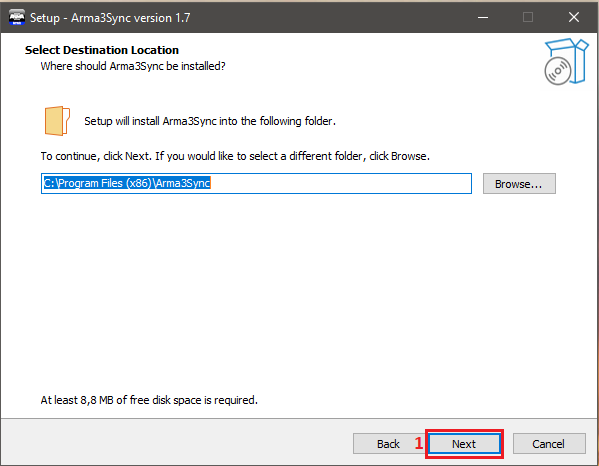Click the "To continue, click Next" instruction text

235,156
